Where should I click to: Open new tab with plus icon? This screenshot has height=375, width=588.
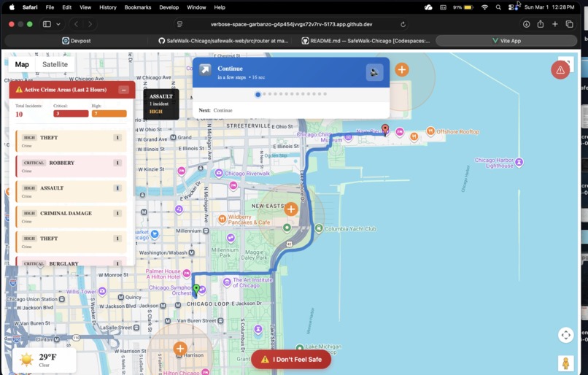point(555,24)
